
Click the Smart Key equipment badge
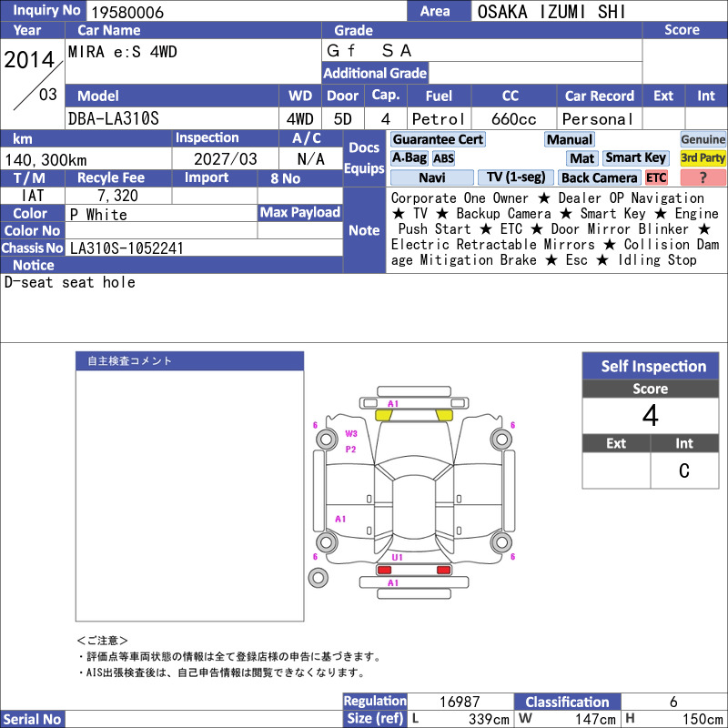click(x=635, y=157)
